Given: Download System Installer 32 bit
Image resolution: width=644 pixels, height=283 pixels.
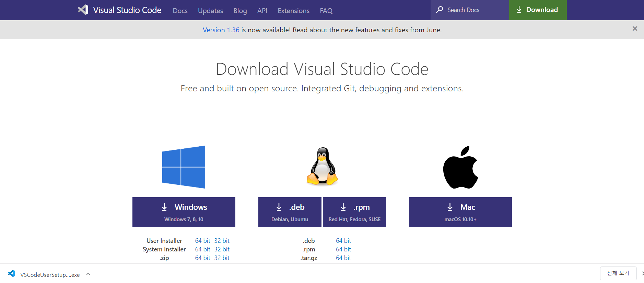Looking at the screenshot, I should pos(222,249).
